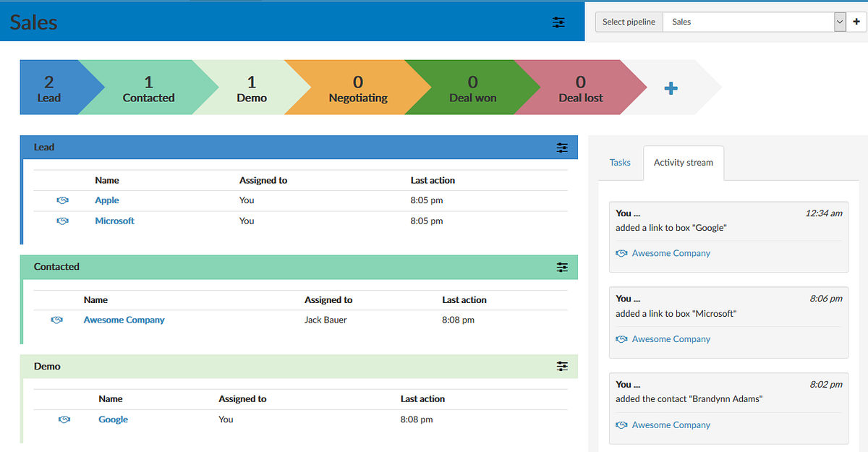Click handshake icon beside Apple
868x452 pixels.
pos(62,200)
